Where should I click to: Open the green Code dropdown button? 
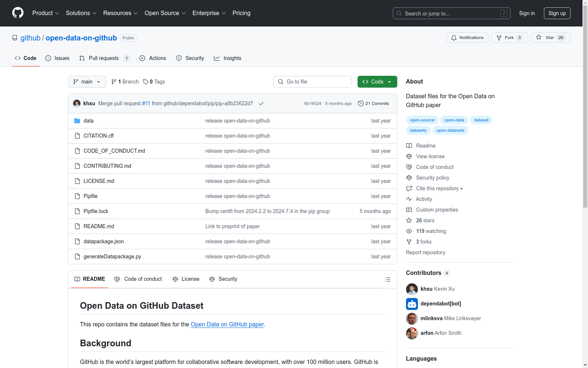[377, 82]
